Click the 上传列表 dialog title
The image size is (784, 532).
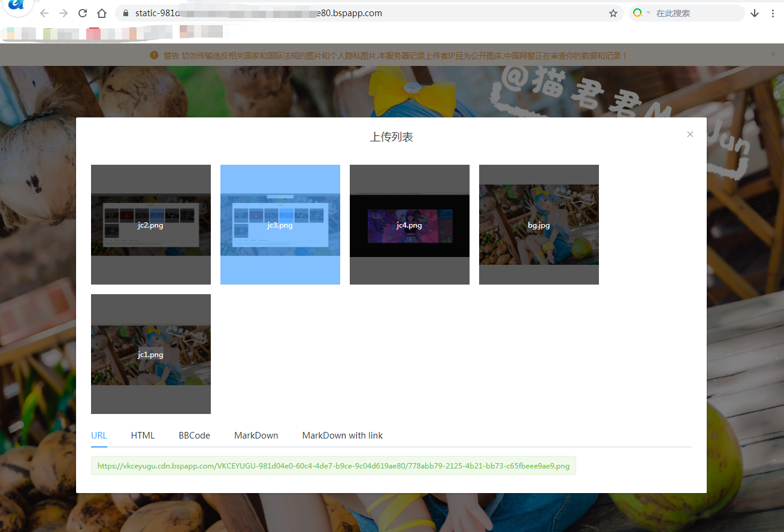pos(392,137)
